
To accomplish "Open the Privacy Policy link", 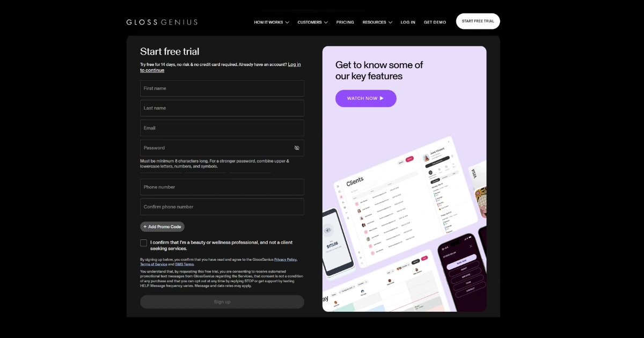I will tap(285, 260).
